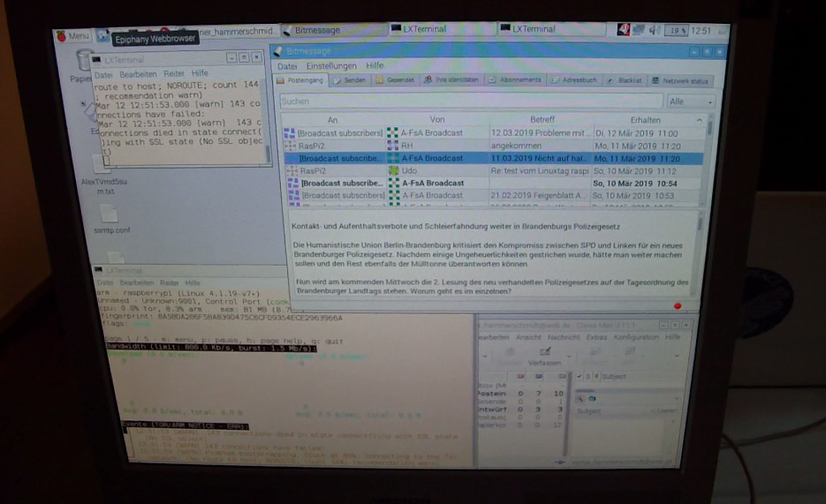
Task: Click the Subject column header in Claws Mail
Action: pyautogui.click(x=613, y=377)
